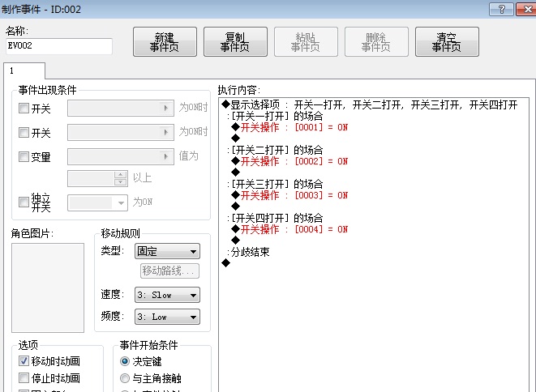Select event page tab 1
The image size is (536, 392).
[x=24, y=70]
